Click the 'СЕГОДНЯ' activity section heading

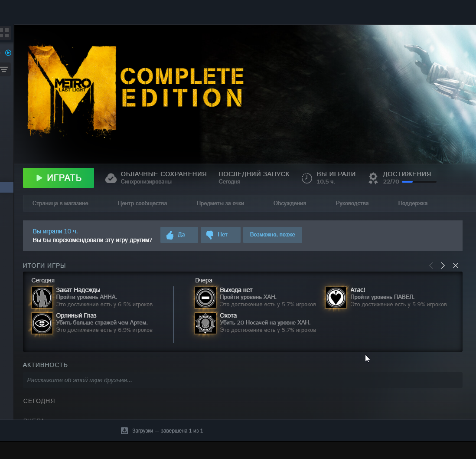tap(39, 401)
